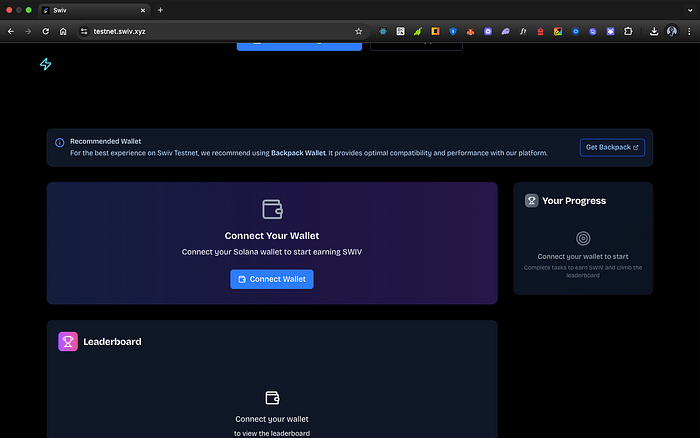700x438 pixels.
Task: Open the tab search dropdown arrow
Action: tap(690, 10)
